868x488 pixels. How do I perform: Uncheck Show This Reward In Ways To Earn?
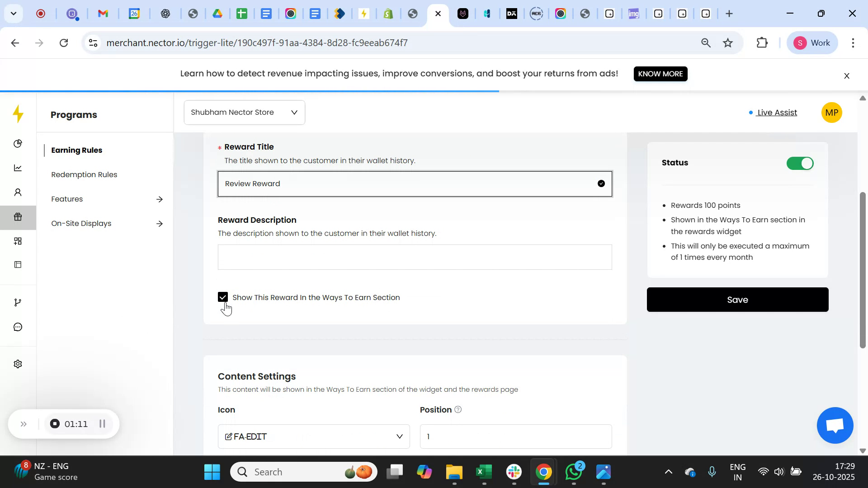pos(222,297)
